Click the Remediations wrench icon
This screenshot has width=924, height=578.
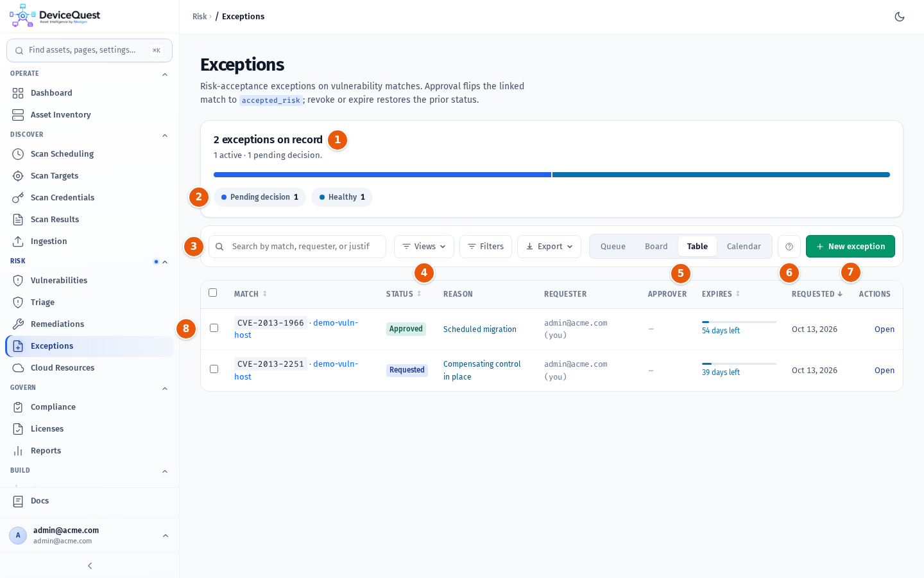point(18,324)
